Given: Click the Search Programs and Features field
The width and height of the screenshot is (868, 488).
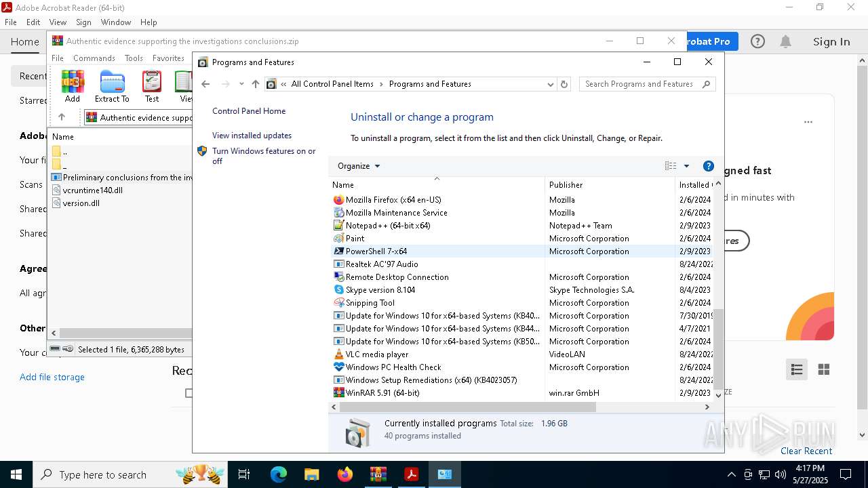Looking at the screenshot, I should (x=648, y=84).
